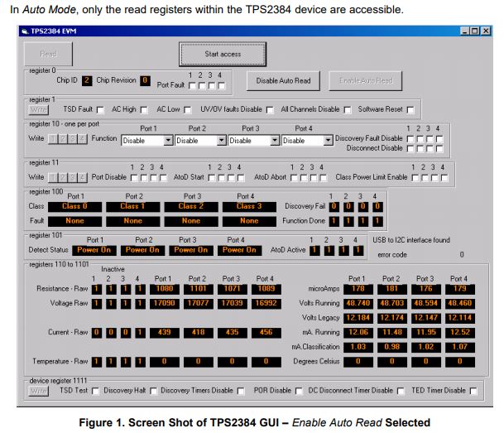Toggle the AC High checkbox

pyautogui.click(x=144, y=110)
